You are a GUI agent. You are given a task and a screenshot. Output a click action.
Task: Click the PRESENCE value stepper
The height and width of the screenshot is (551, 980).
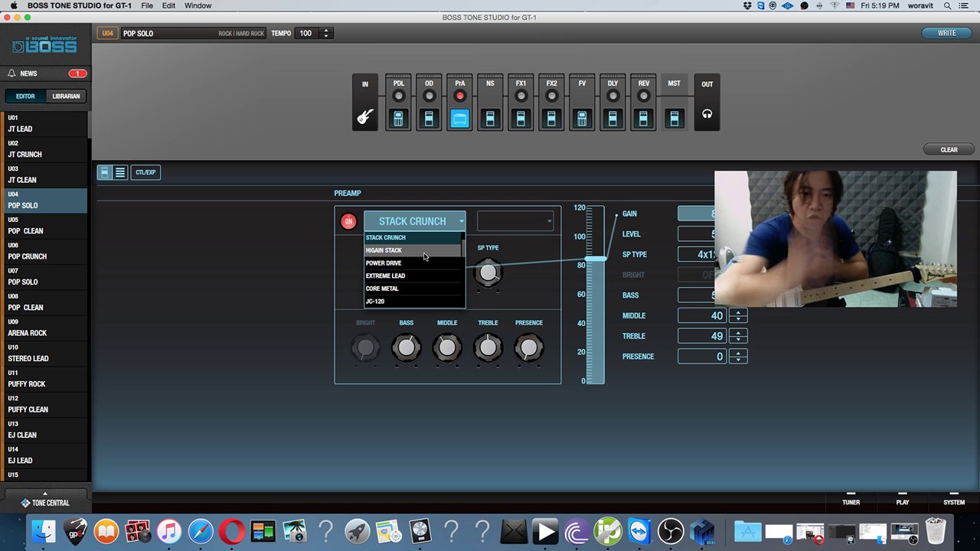(738, 357)
